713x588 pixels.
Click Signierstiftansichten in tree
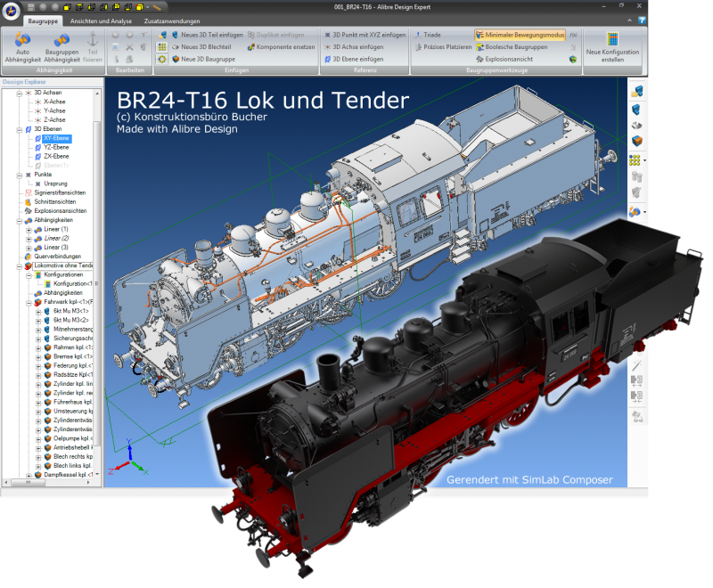(x=60, y=192)
